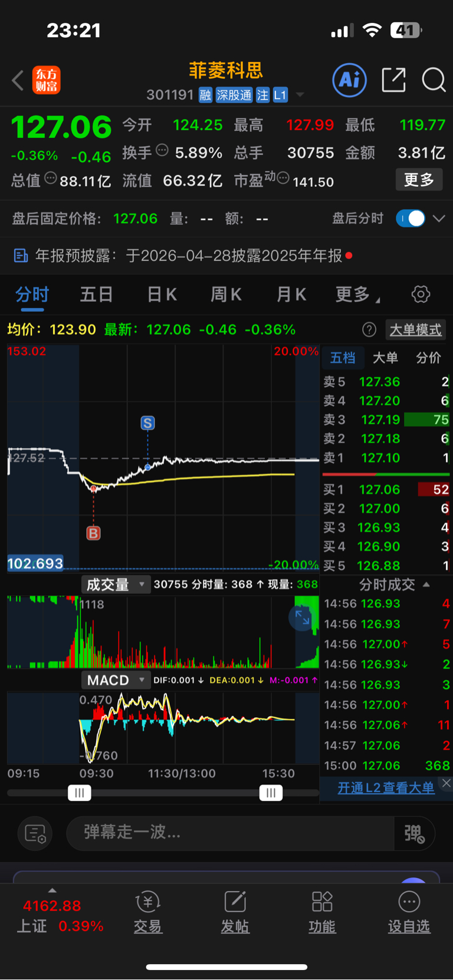Tap the back arrow icon
This screenshot has width=453, height=980.
[18, 80]
